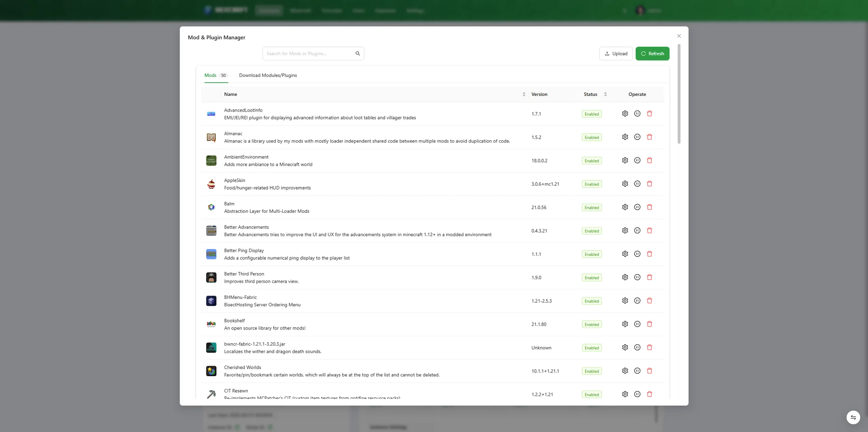
Task: Delete the BHMenu-Fabric mod
Action: pyautogui.click(x=649, y=301)
